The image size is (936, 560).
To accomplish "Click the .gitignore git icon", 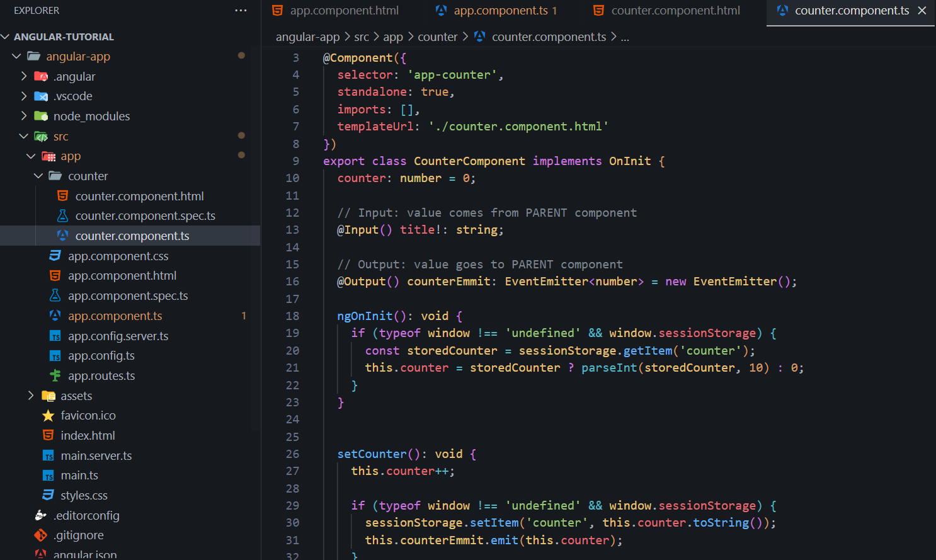I will pyautogui.click(x=41, y=535).
